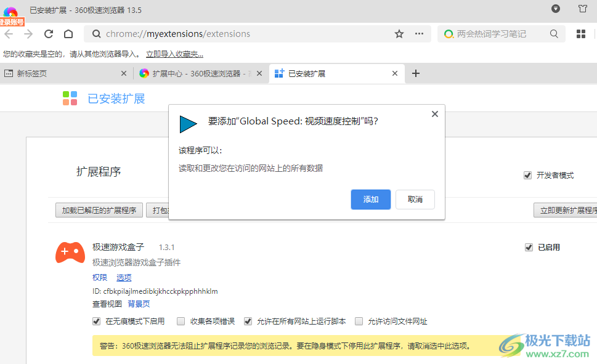Open the 背景页 link
Image resolution: width=597 pixels, height=364 pixels.
pyautogui.click(x=139, y=304)
